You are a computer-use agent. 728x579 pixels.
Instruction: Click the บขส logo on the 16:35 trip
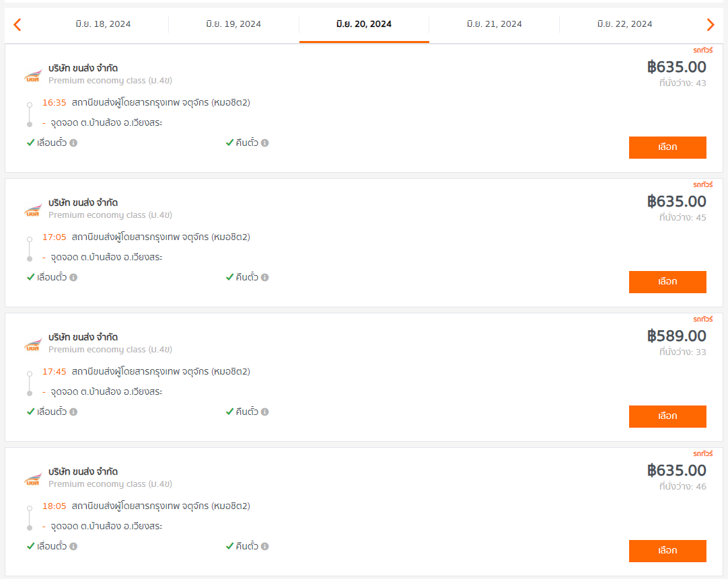pos(33,75)
